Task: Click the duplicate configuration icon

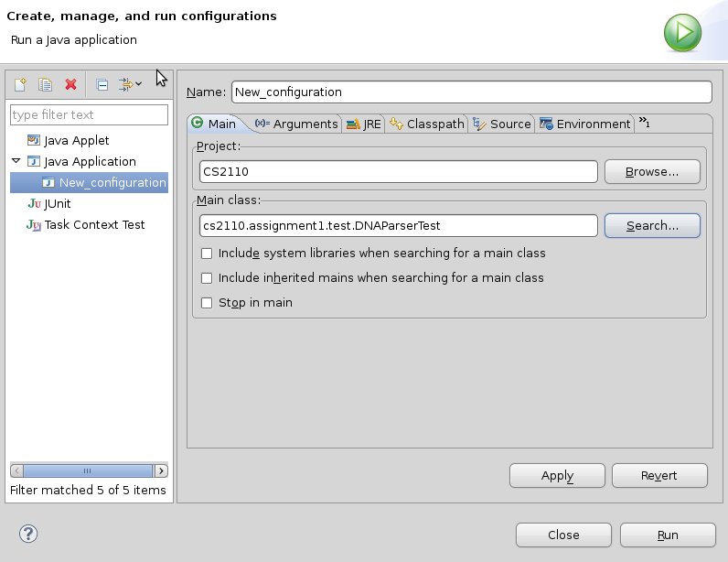Action: click(x=45, y=85)
